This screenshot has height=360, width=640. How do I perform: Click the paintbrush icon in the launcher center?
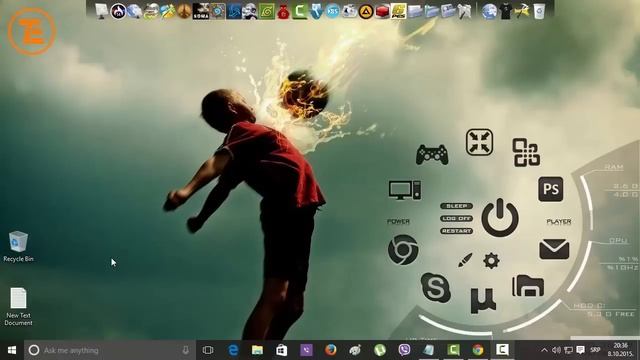pos(465,260)
